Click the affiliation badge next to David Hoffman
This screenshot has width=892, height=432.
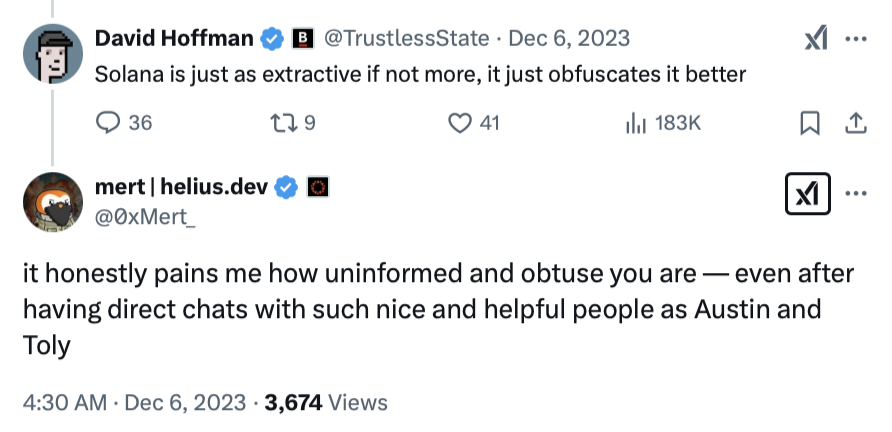(301, 39)
